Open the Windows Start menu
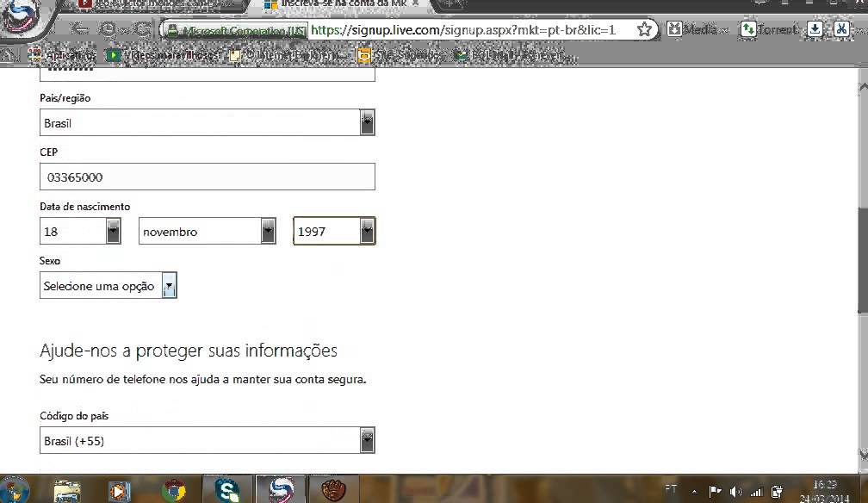The image size is (868, 503). (x=15, y=490)
